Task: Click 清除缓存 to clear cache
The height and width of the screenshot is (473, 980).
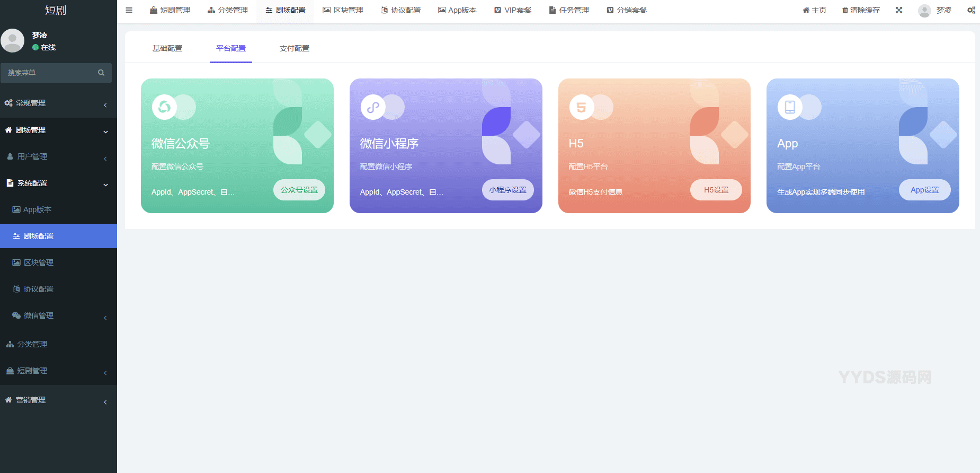Action: [x=861, y=10]
